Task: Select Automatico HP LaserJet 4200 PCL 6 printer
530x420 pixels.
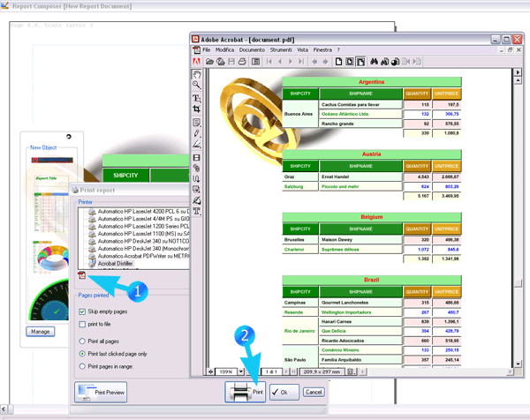Action: click(143, 212)
